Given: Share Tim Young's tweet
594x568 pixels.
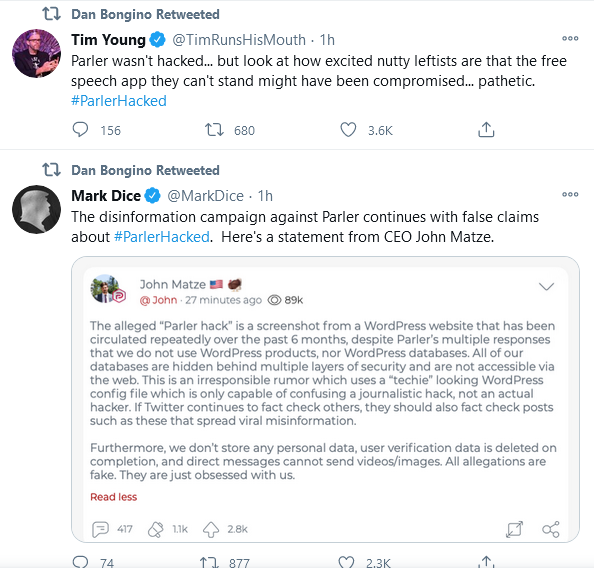Looking at the screenshot, I should point(486,130).
